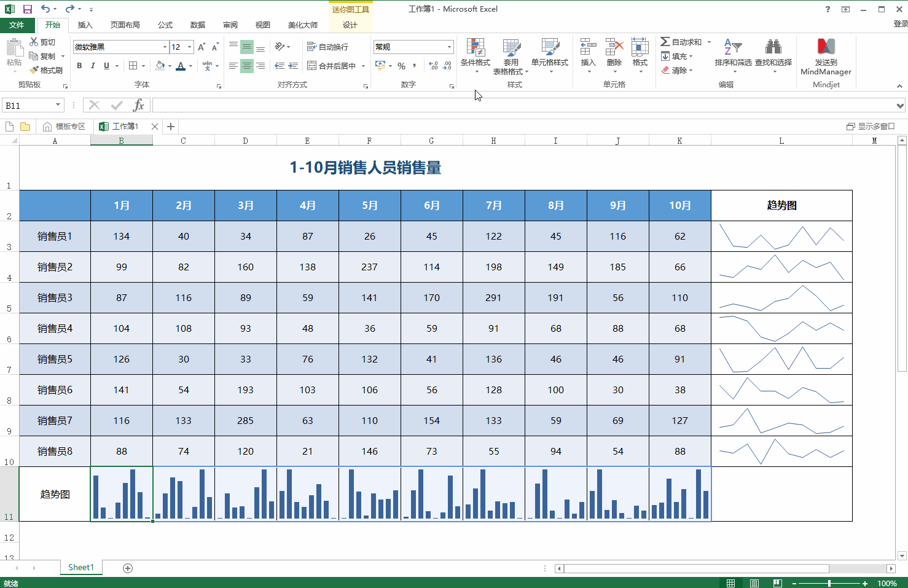The height and width of the screenshot is (588, 908).
Task: Expand the 自动求和 AutoSum dropdown arrow
Action: [x=709, y=42]
